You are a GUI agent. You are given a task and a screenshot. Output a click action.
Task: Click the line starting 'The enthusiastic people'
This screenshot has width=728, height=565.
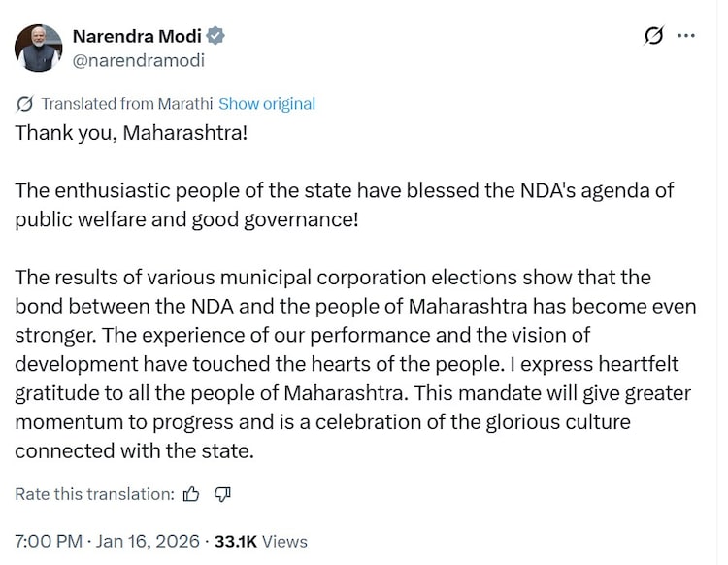coord(344,190)
